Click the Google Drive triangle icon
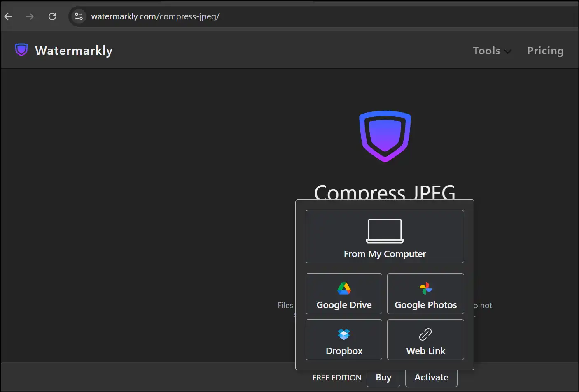 point(344,288)
